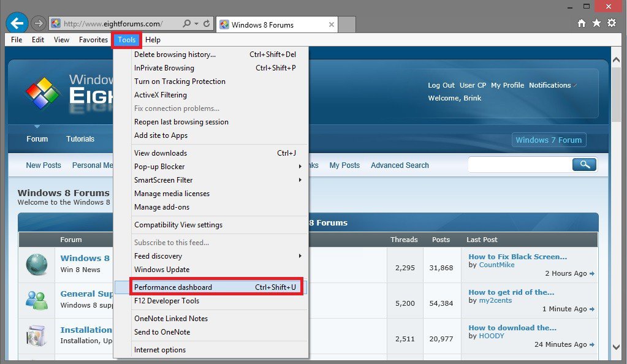Click the forum search magnifier button
The width and height of the screenshot is (627, 364).
click(x=584, y=164)
